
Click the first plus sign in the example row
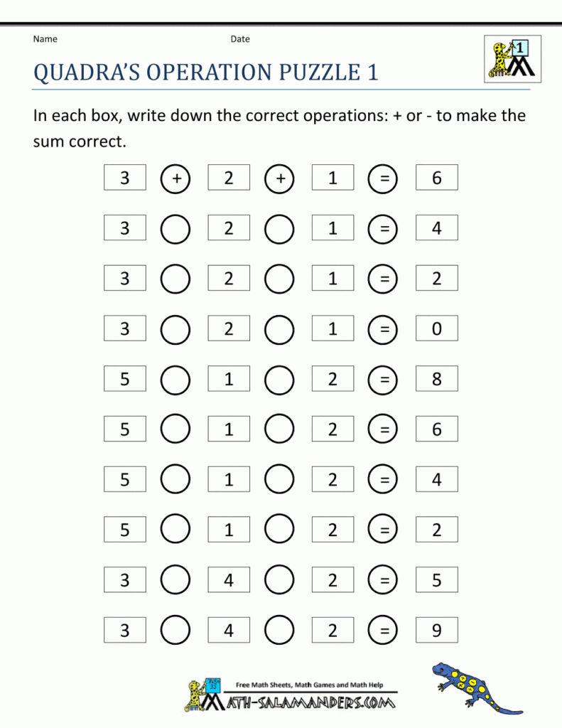(x=176, y=178)
